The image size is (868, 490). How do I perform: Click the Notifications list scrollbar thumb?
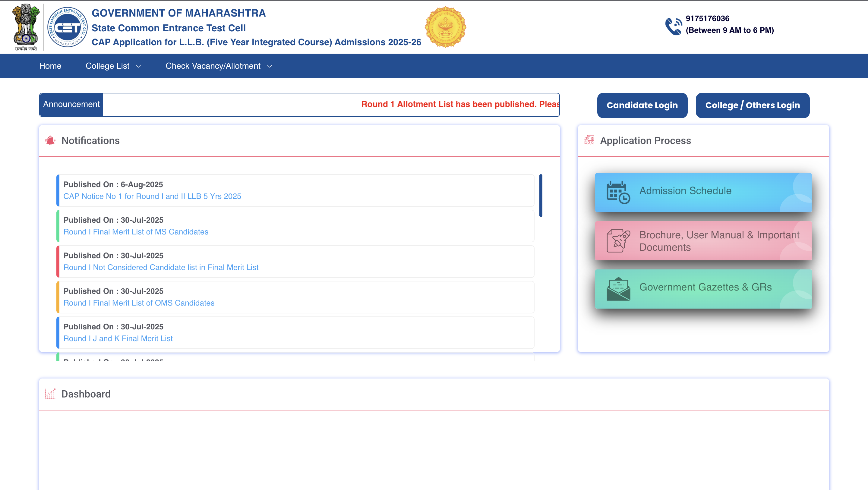tap(541, 195)
